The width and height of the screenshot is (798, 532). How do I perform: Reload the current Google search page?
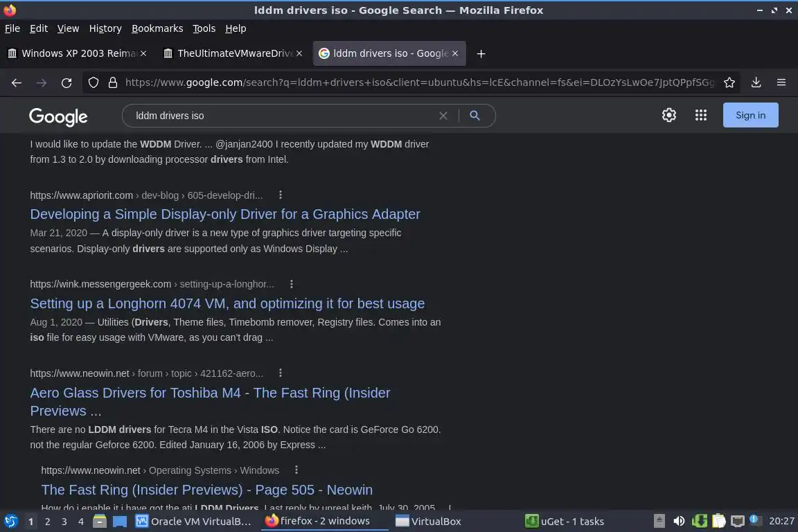coord(66,82)
